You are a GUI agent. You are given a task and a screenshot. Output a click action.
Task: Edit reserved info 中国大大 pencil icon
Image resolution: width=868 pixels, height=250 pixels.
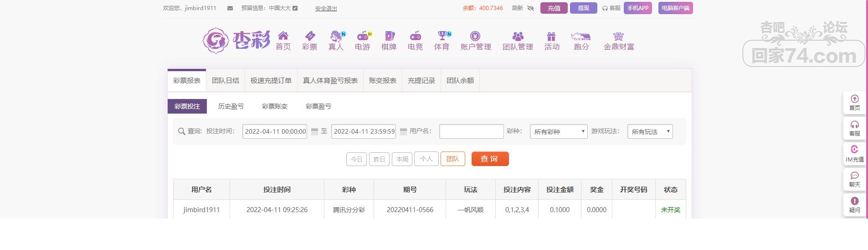[x=295, y=8]
